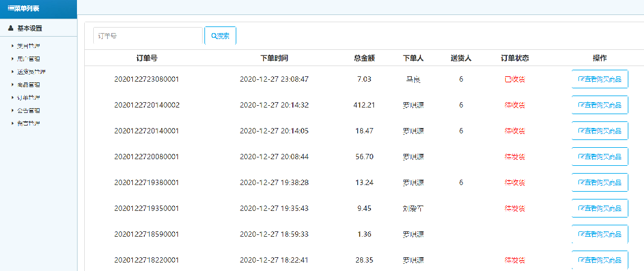This screenshot has width=644, height=271.
Task: Click the 已收货 status of order 2020122723080001
Action: (515, 79)
